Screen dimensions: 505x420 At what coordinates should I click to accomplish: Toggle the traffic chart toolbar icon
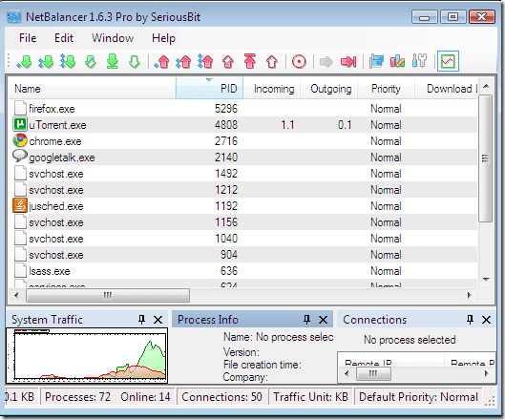click(x=448, y=61)
